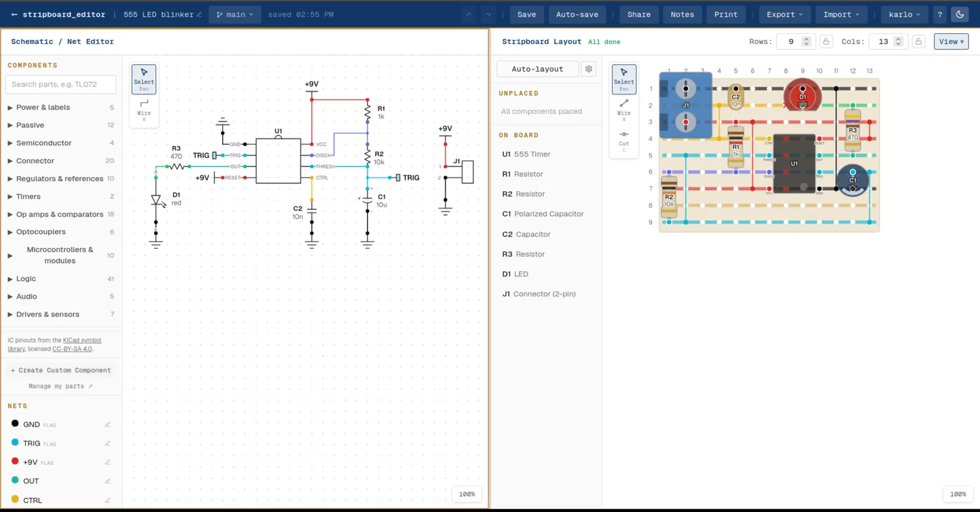Image resolution: width=980 pixels, height=512 pixels.
Task: Open the Export dropdown
Action: (785, 15)
